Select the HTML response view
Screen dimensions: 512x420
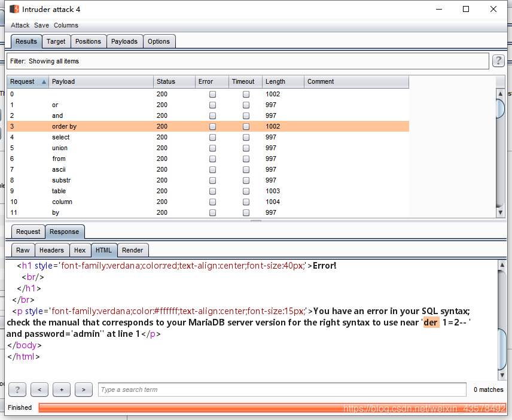click(x=103, y=250)
